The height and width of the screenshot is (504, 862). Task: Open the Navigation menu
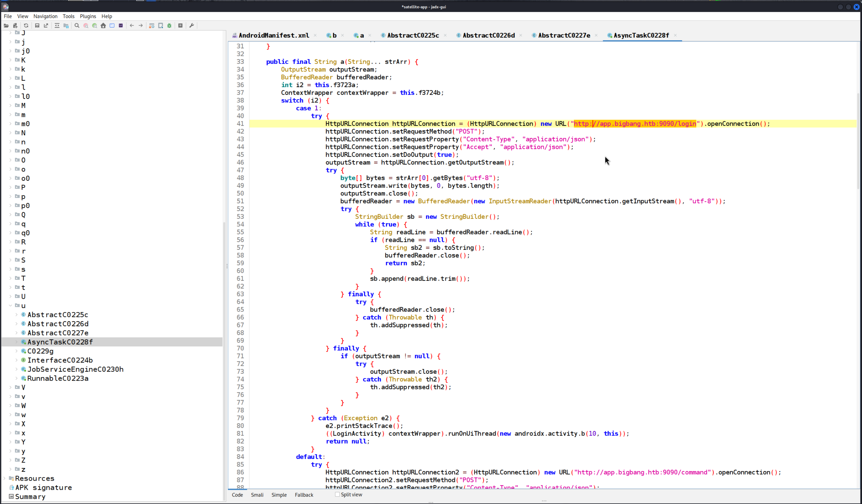45,16
